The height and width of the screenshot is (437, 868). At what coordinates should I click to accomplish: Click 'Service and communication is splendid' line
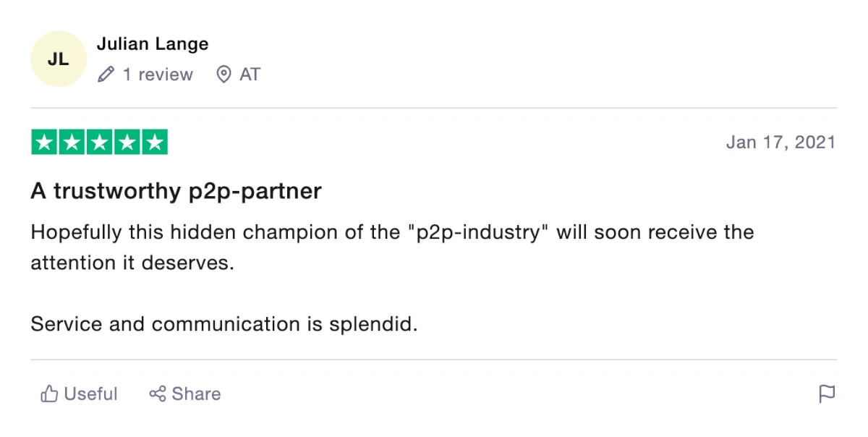(224, 324)
